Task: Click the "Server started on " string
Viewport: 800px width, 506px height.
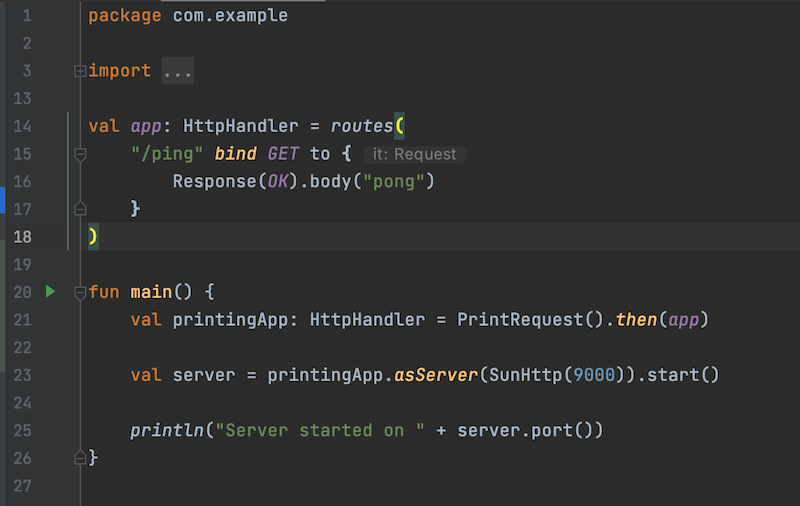Action: [319, 430]
